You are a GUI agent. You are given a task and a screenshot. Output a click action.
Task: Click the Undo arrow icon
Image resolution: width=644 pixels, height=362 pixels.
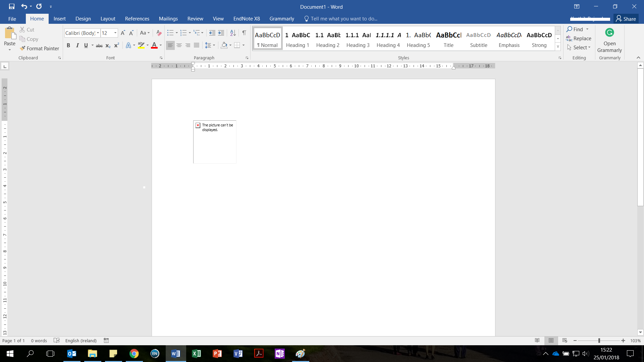(x=24, y=6)
